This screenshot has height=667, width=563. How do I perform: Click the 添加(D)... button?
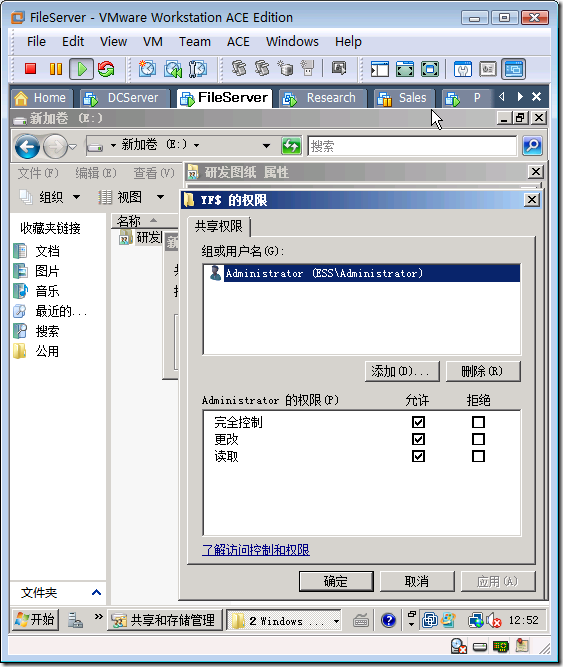point(402,371)
